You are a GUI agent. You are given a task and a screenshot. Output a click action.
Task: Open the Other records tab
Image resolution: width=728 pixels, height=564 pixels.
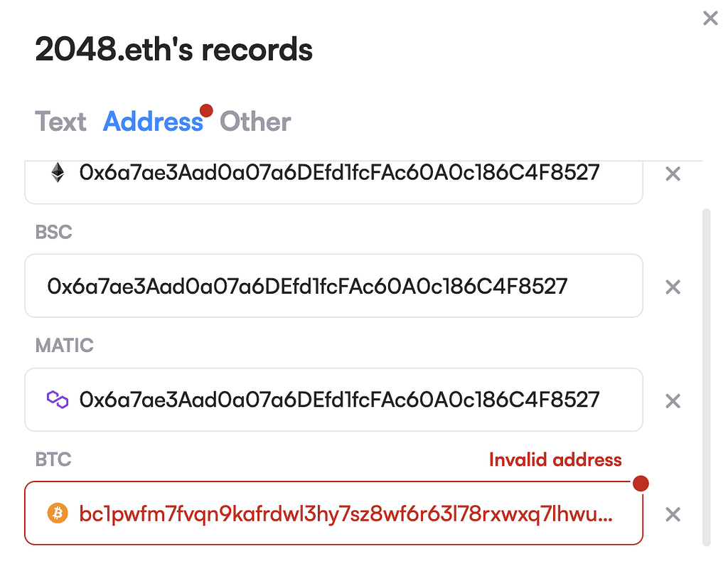click(255, 122)
